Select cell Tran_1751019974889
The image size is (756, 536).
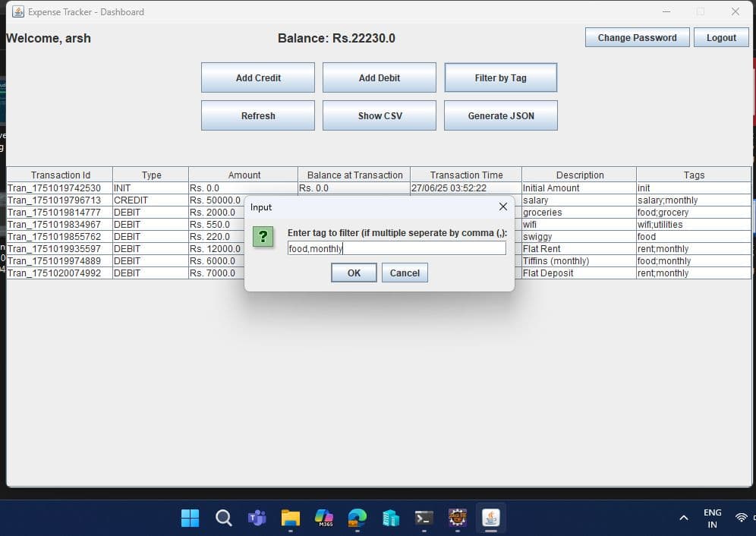[60, 260]
